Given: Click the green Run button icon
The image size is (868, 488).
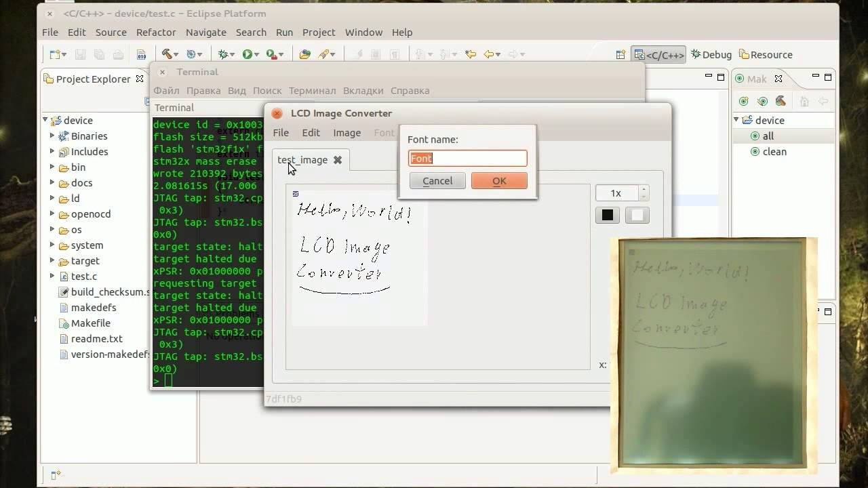Looking at the screenshot, I should 248,54.
